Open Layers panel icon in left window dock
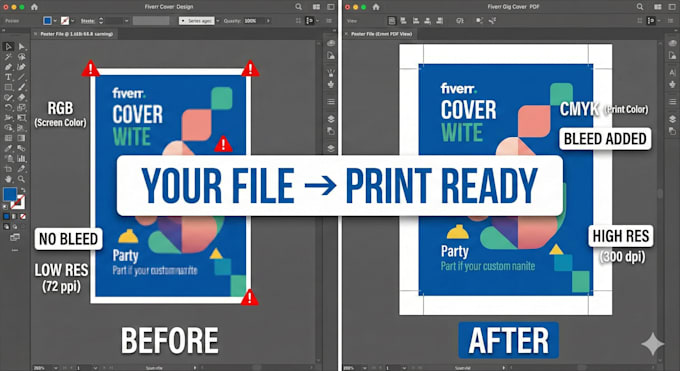This screenshot has width=680, height=371. (x=331, y=119)
